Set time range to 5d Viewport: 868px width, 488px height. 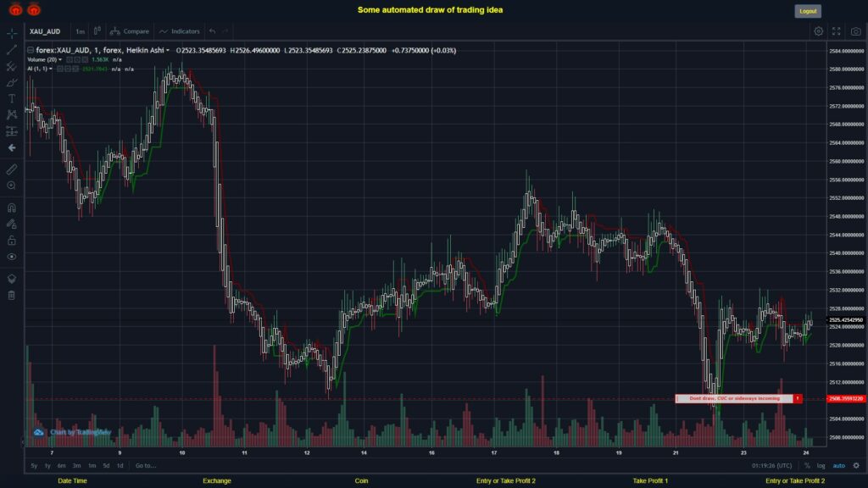pos(106,465)
